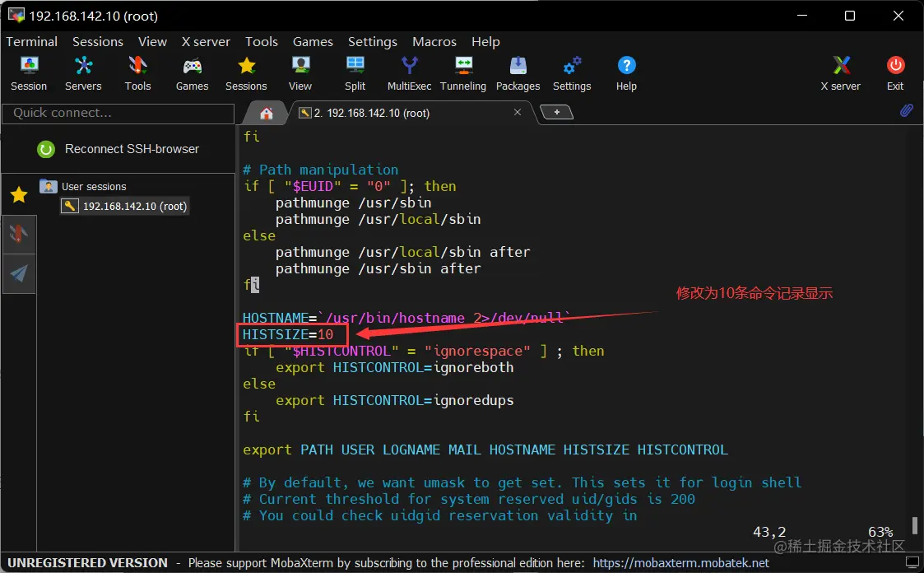Open the Sessions menu
924x573 pixels.
coord(98,42)
